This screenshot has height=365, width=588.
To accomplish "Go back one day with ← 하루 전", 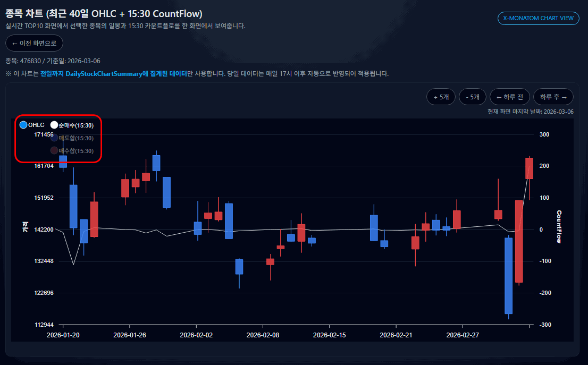I will (x=509, y=97).
